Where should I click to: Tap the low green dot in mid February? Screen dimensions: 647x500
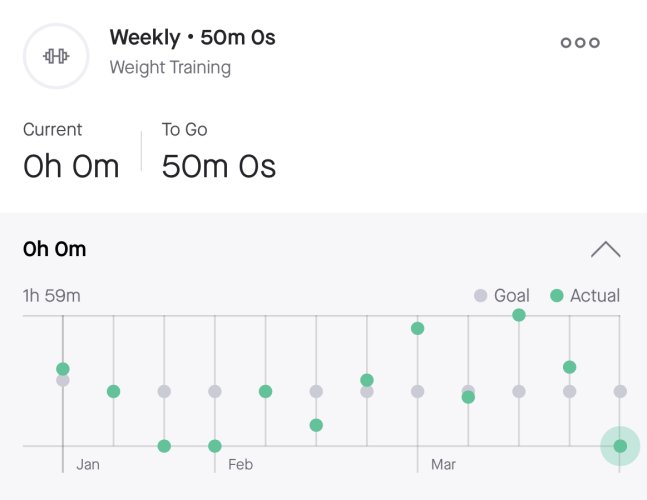[x=316, y=425]
